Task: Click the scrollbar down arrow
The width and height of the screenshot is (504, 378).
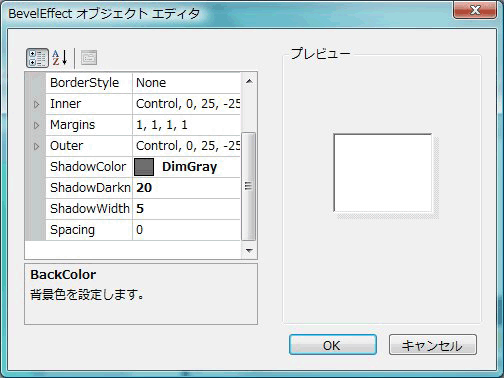Action: click(249, 250)
